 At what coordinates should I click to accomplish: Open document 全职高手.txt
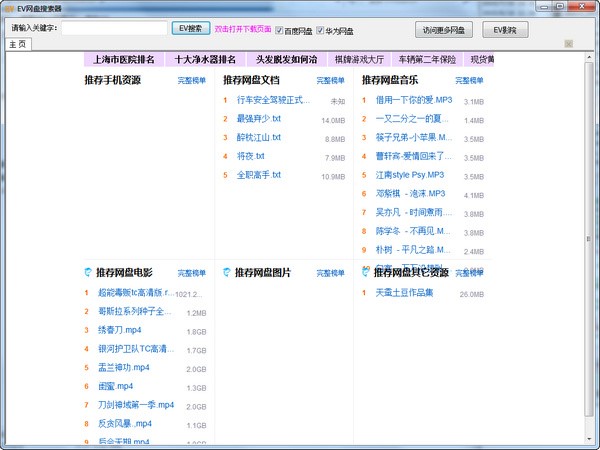[x=259, y=175]
